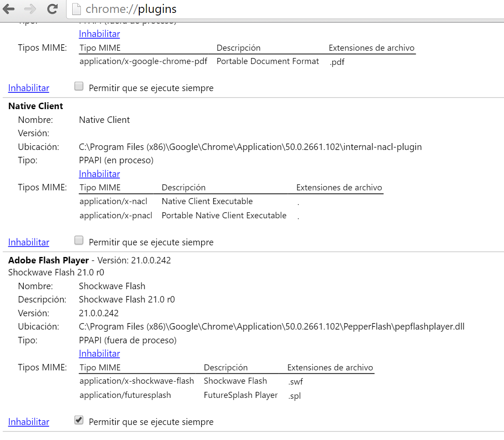Click 'PPAPI (en proceso)' type value

[x=117, y=160]
